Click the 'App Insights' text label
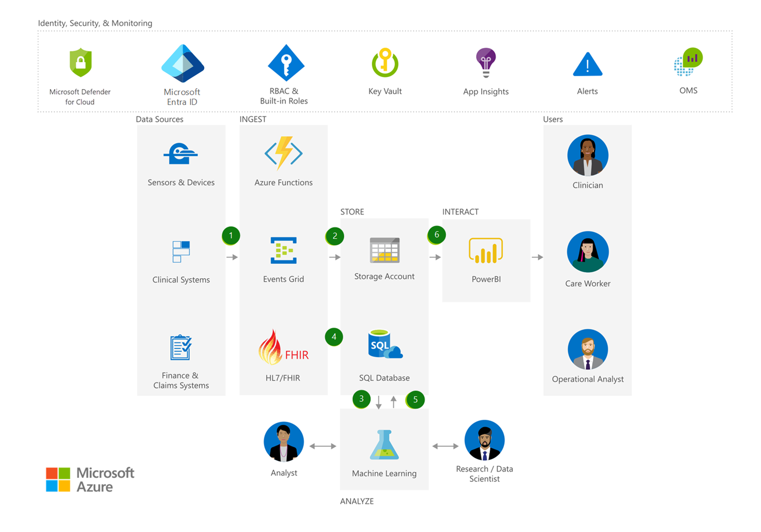The height and width of the screenshot is (532, 761). tap(486, 91)
